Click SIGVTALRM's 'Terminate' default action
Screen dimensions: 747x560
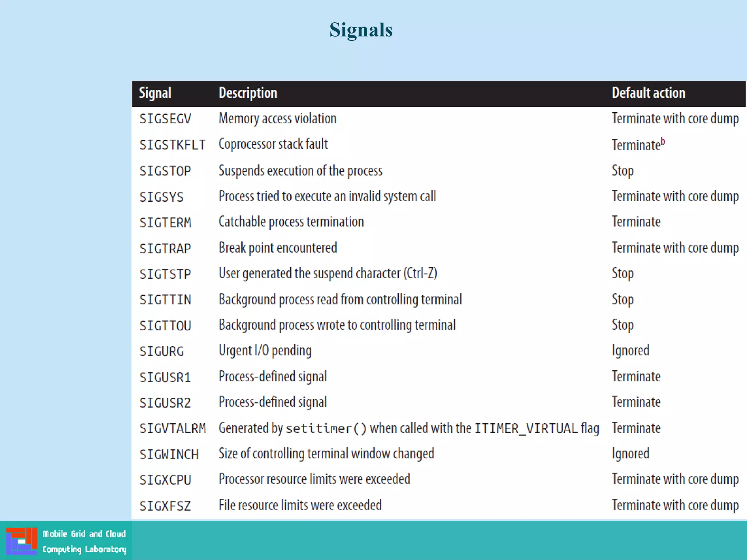point(636,428)
